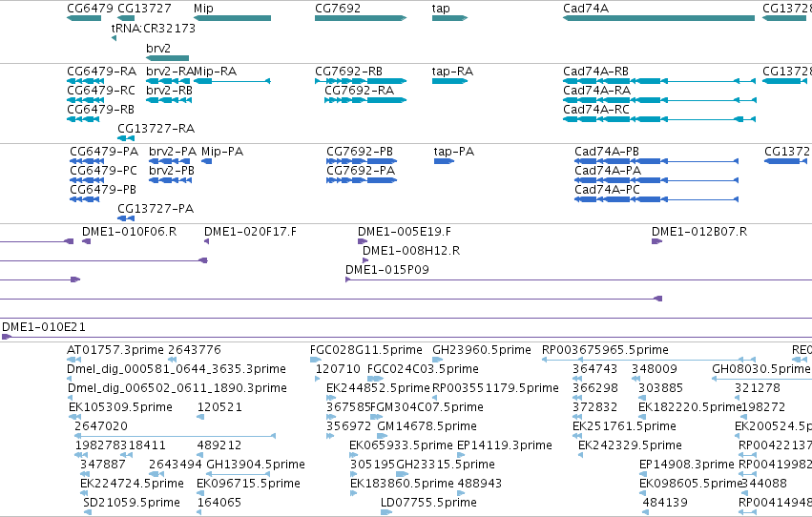Click protein CG6479-PC

[104, 171]
